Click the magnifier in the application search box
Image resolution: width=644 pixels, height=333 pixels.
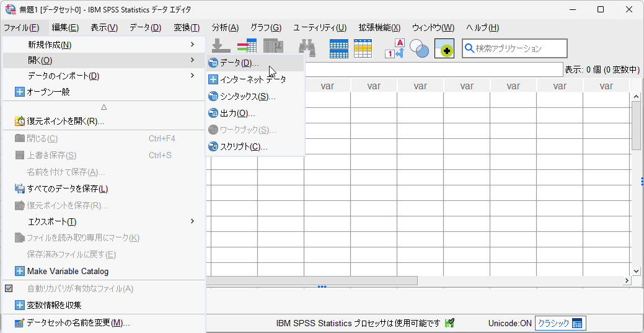click(469, 48)
